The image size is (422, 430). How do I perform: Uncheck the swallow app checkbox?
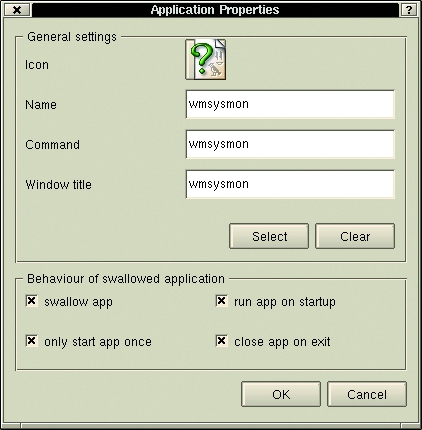[x=32, y=301]
